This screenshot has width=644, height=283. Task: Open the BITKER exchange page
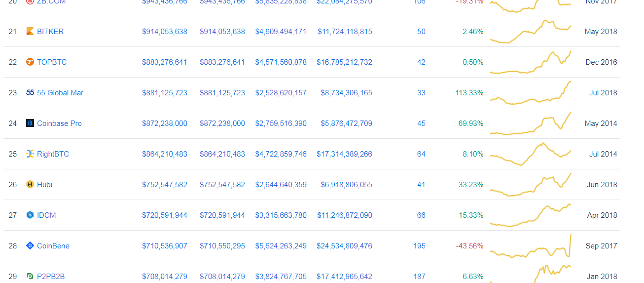50,32
